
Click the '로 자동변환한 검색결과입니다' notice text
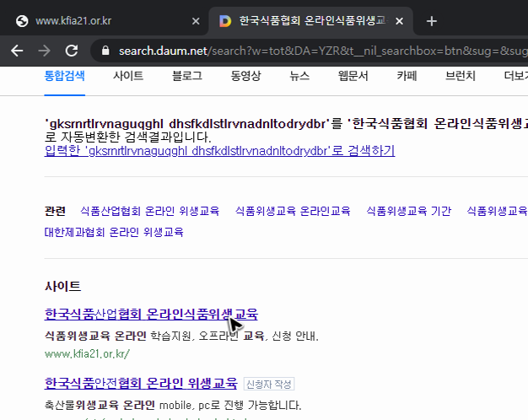[x=127, y=137]
